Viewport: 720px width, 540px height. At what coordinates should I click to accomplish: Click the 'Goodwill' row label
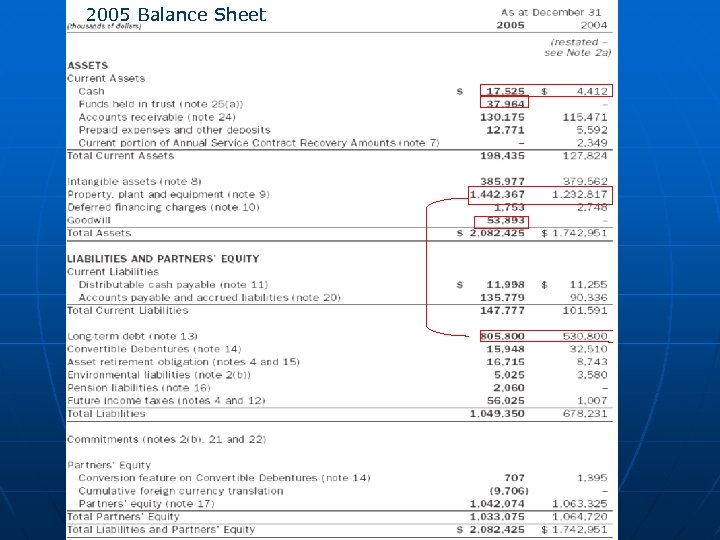89,220
